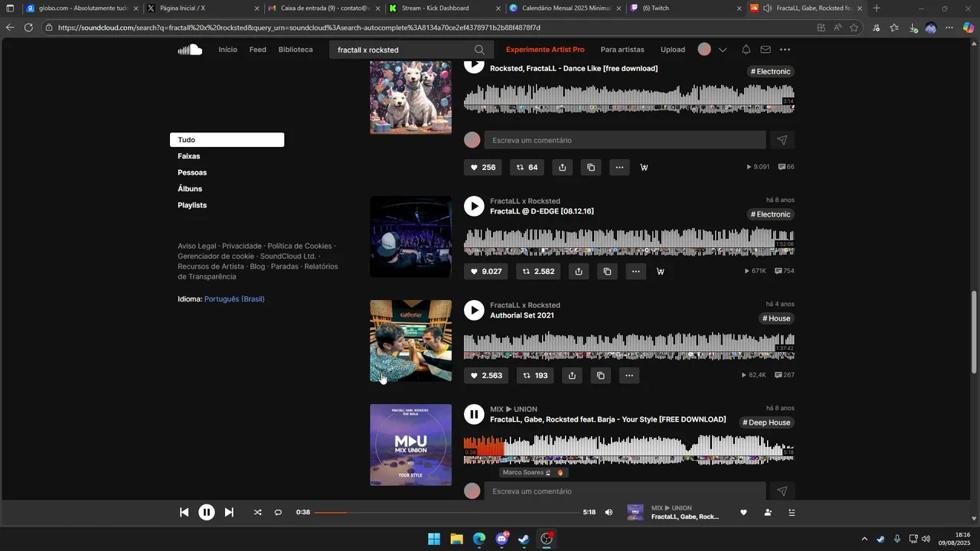
Task: Open Authorial Set 2021 cover thumbnail
Action: point(411,341)
